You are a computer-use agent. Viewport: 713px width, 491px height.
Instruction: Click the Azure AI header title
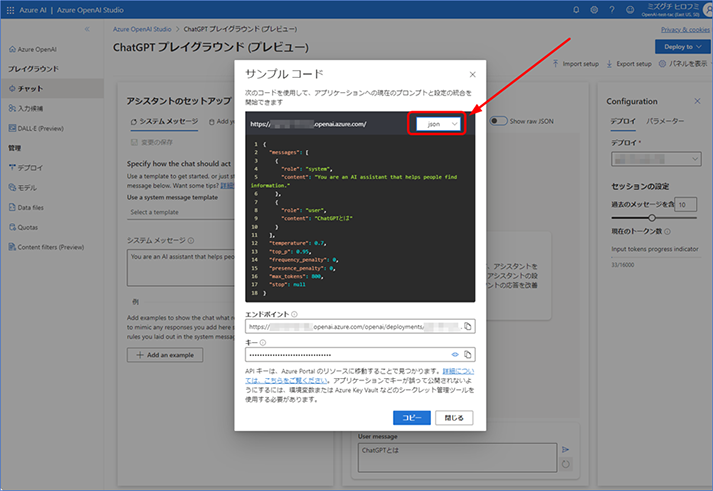33,10
